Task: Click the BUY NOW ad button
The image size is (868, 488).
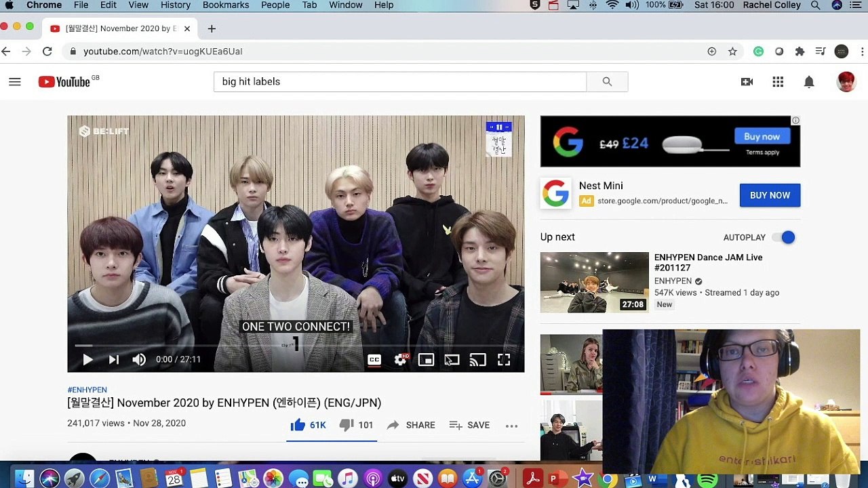Action: click(x=770, y=195)
